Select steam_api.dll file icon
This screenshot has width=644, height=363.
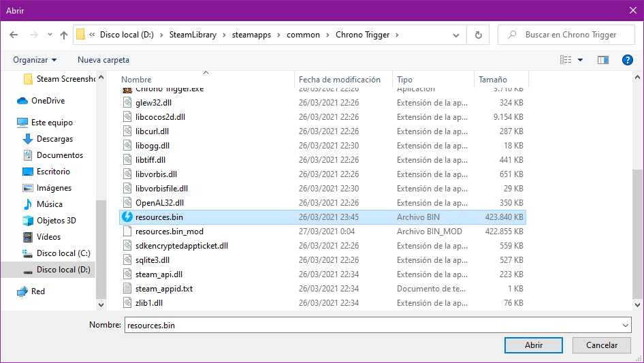128,274
